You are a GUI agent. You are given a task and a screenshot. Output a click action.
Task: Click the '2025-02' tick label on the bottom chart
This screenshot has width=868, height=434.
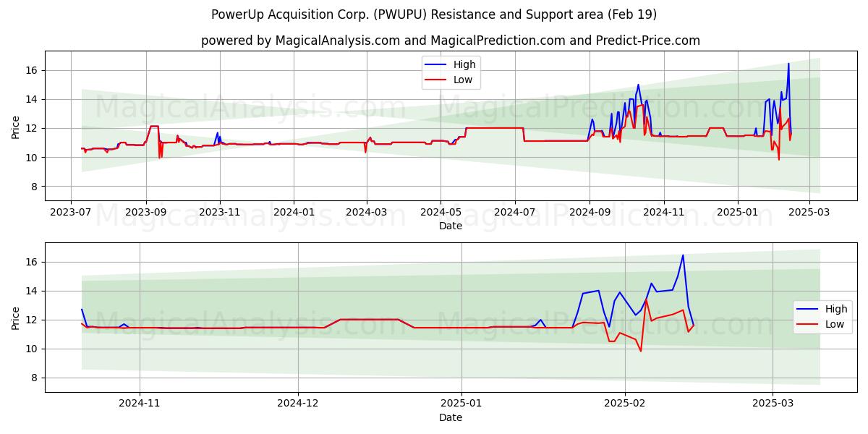point(626,404)
